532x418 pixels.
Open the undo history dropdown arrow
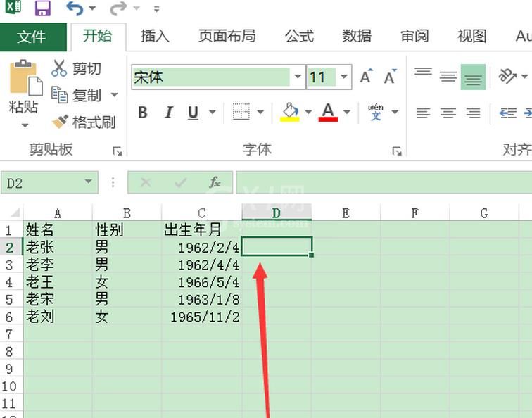(x=92, y=8)
